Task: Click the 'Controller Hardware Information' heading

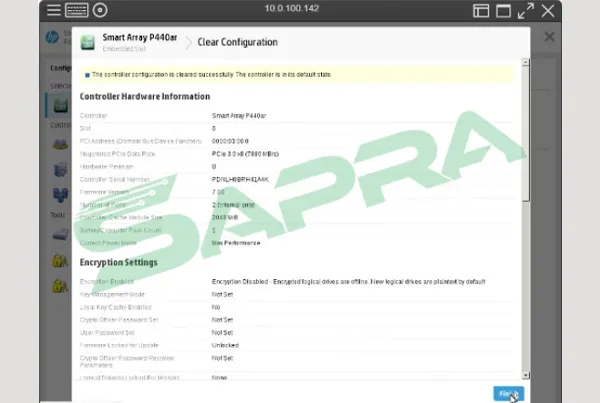Action: click(x=145, y=96)
